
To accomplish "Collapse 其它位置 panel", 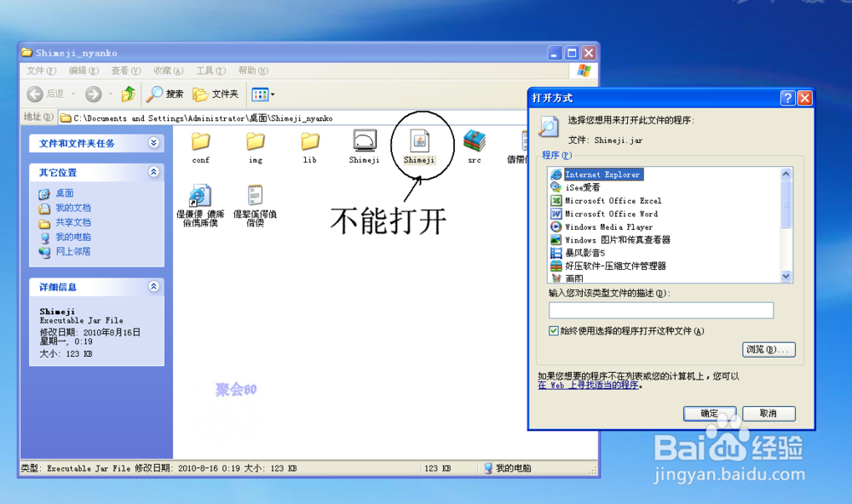I will (153, 172).
